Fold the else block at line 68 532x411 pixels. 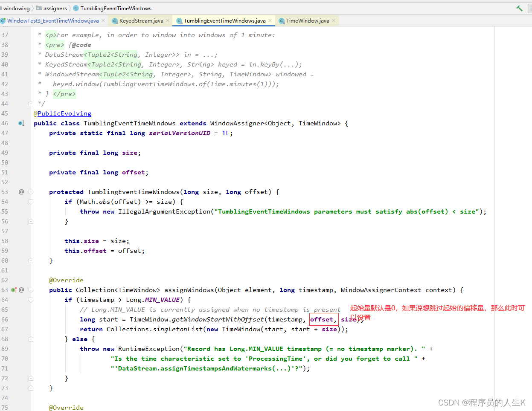(x=31, y=339)
